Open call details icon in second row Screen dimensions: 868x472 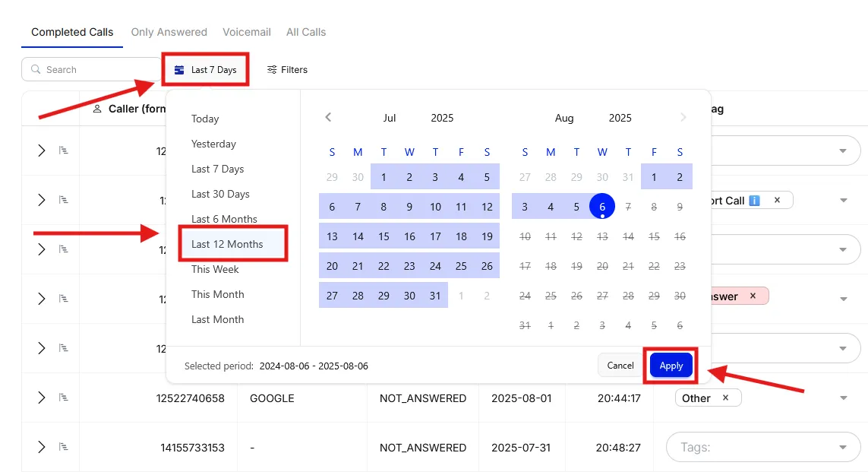coord(64,200)
